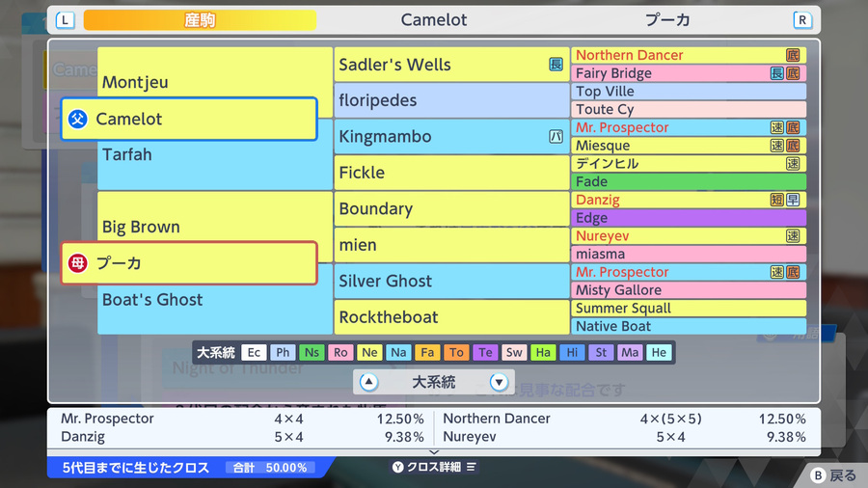Click the 速 icon on デインヒル

tap(793, 163)
